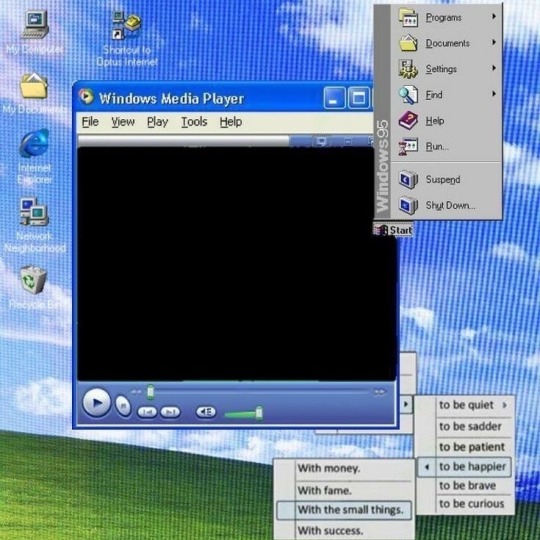Open the Network Neighborhood icon

click(34, 225)
